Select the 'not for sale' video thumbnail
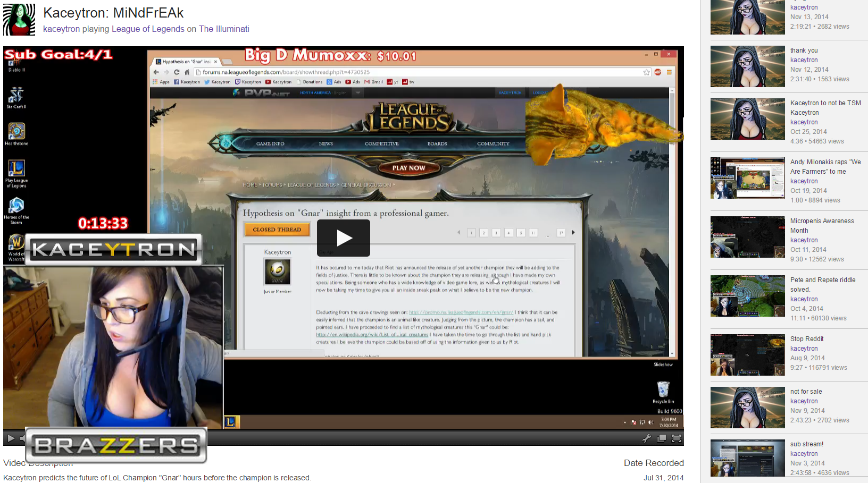 click(x=747, y=408)
